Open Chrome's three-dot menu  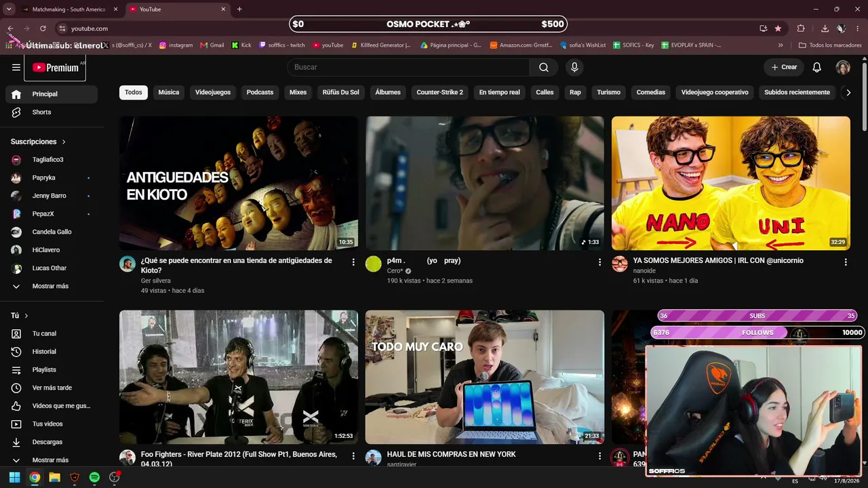858,28
